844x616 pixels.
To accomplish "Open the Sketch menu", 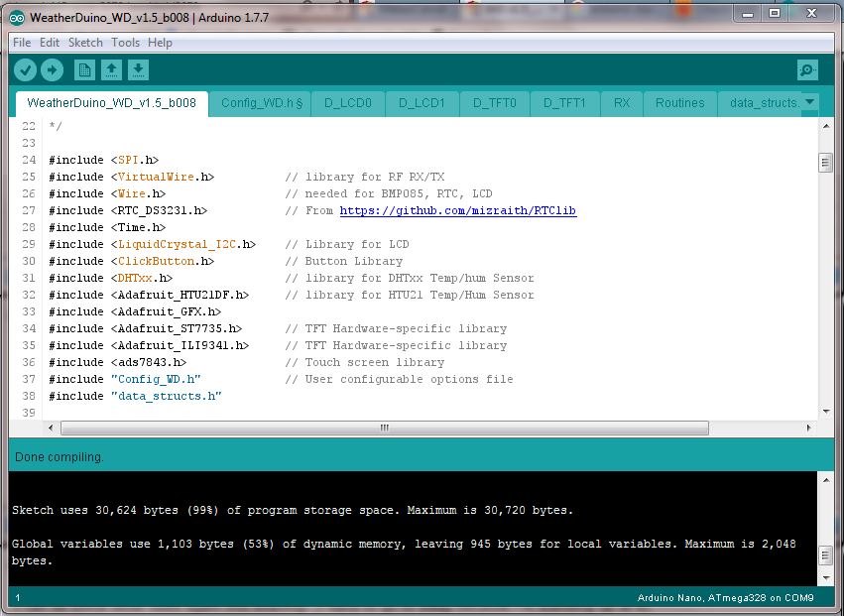I will 85,43.
